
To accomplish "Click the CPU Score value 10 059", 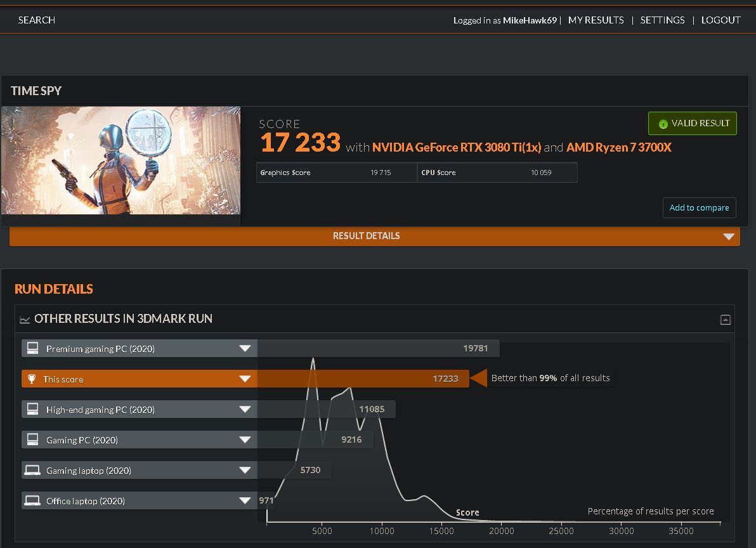I will 541,173.
